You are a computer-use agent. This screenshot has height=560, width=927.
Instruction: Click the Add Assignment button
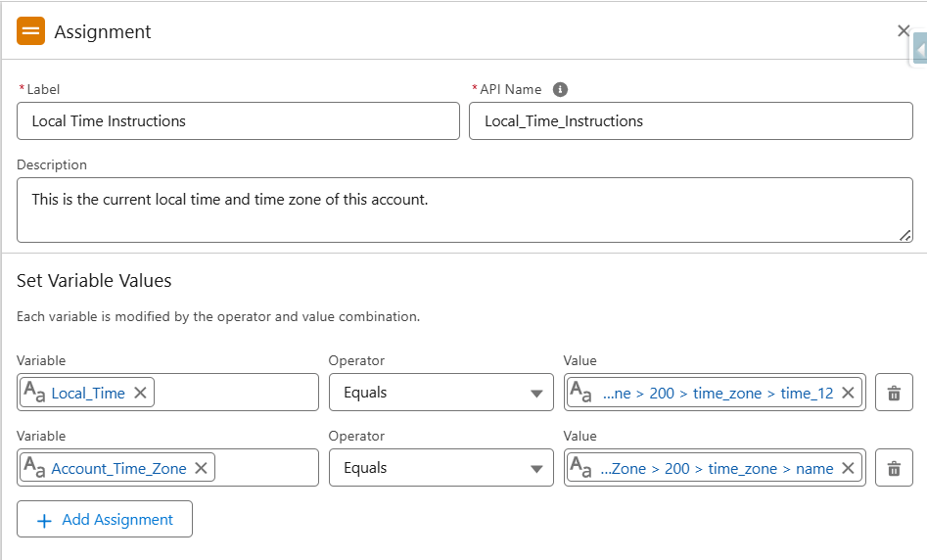(105, 520)
